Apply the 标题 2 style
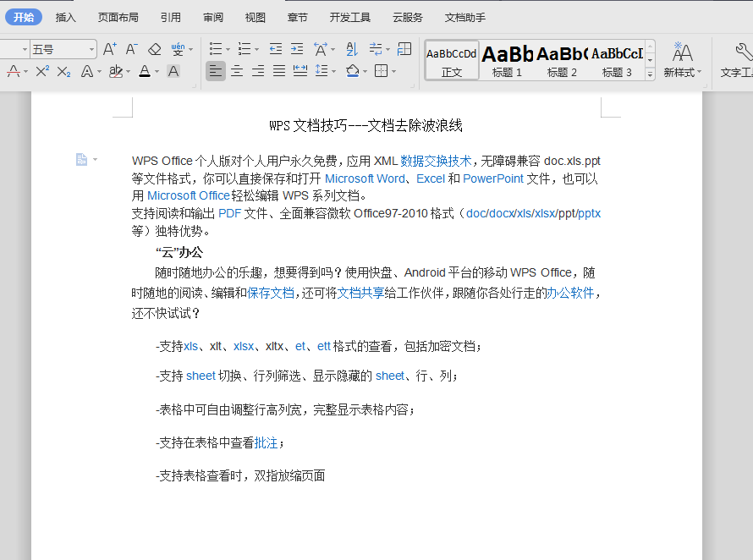The height and width of the screenshot is (560, 753). coord(562,60)
